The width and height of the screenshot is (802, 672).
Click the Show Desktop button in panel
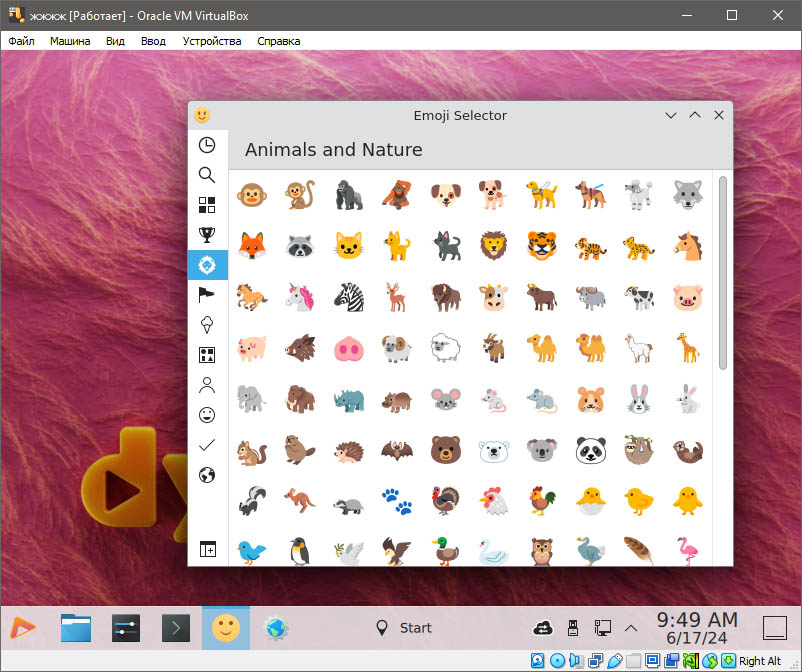pyautogui.click(x=775, y=628)
